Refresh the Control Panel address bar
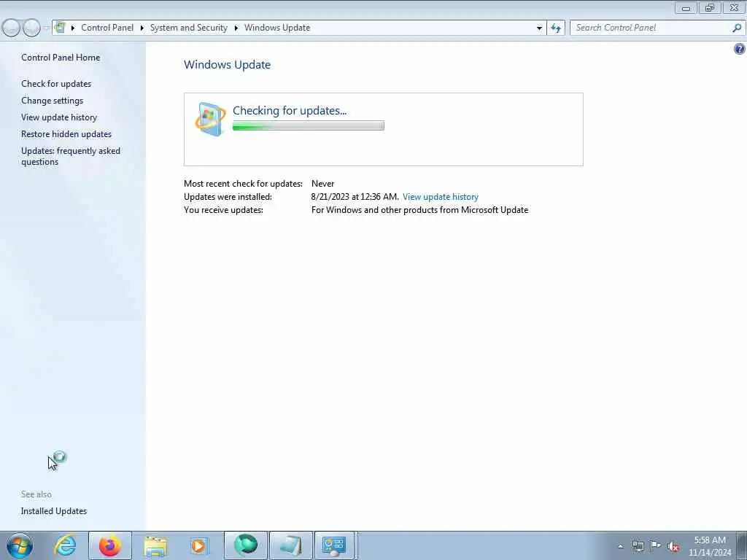This screenshot has height=560, width=747. 556,28
